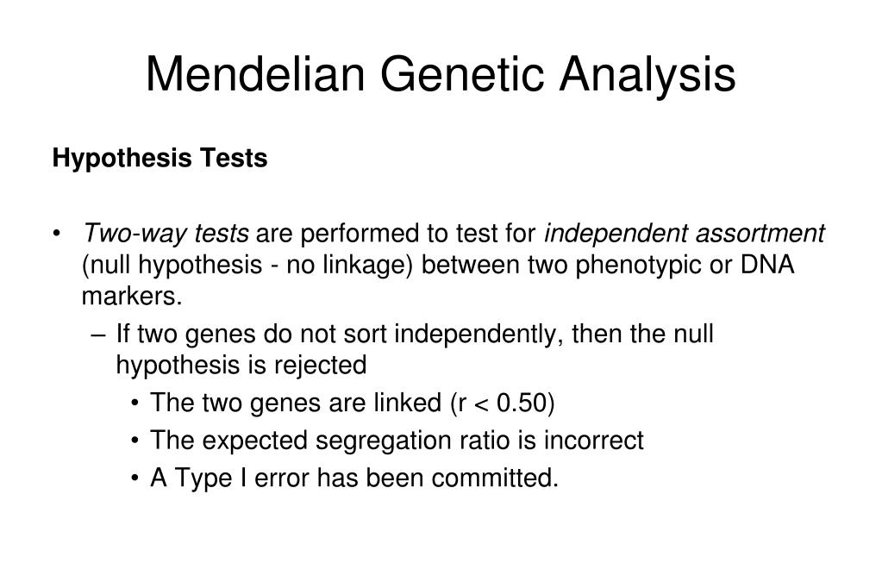Select the Hypothesis Tests heading
Image resolution: width=882 pixels, height=588 pixels.
coord(160,158)
